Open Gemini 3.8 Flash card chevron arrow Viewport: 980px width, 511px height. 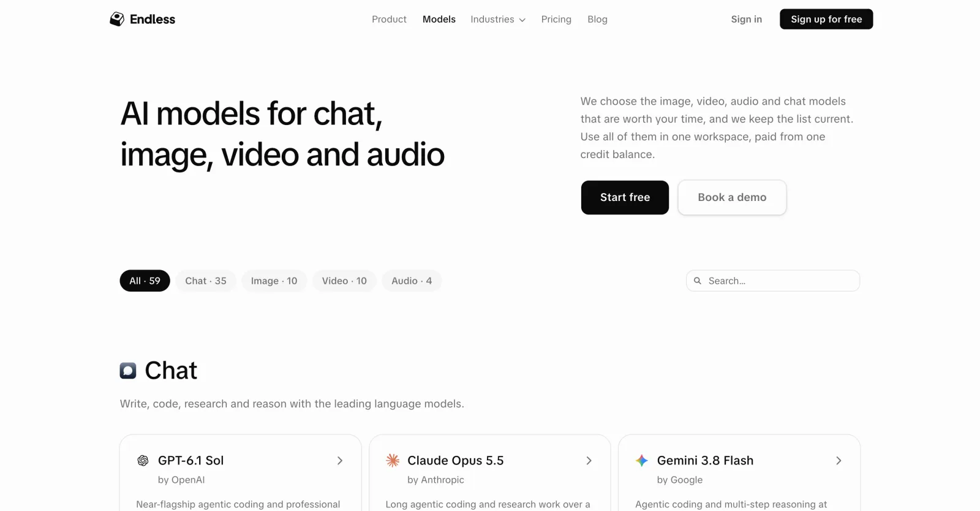tap(839, 461)
